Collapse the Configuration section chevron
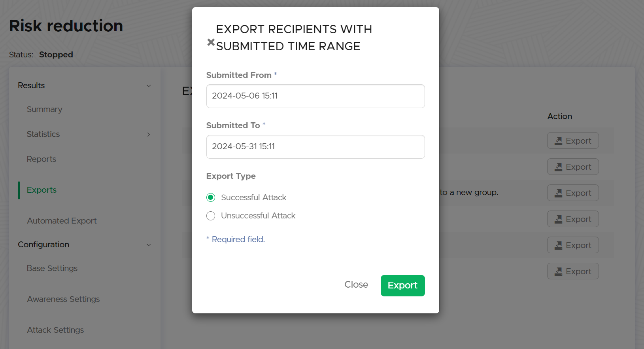The width and height of the screenshot is (644, 349). pos(149,245)
